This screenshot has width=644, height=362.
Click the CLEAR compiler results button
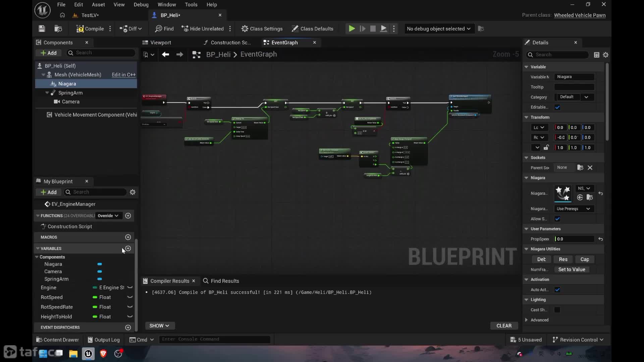tap(504, 326)
